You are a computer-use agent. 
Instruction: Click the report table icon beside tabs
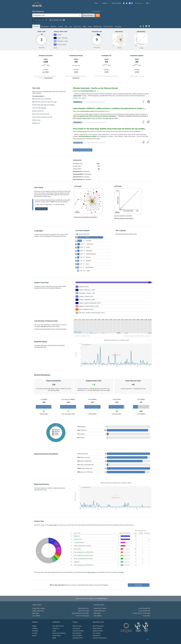[x=146, y=26]
